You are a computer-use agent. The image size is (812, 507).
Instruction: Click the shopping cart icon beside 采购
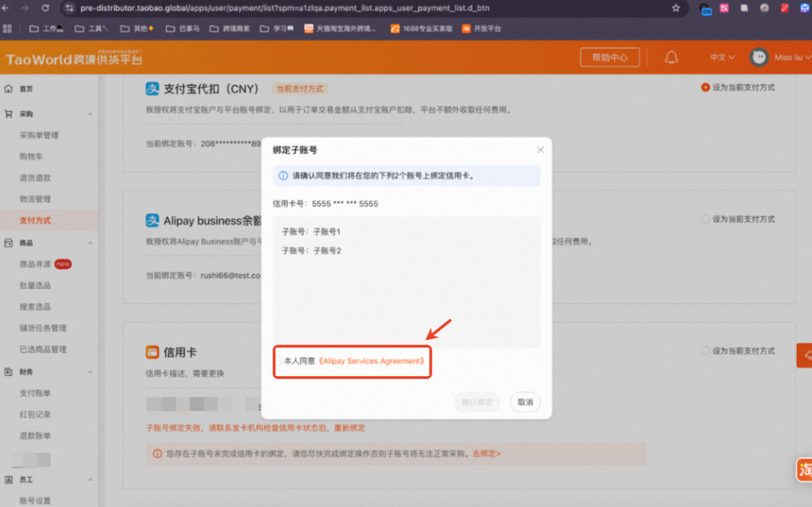[x=8, y=114]
